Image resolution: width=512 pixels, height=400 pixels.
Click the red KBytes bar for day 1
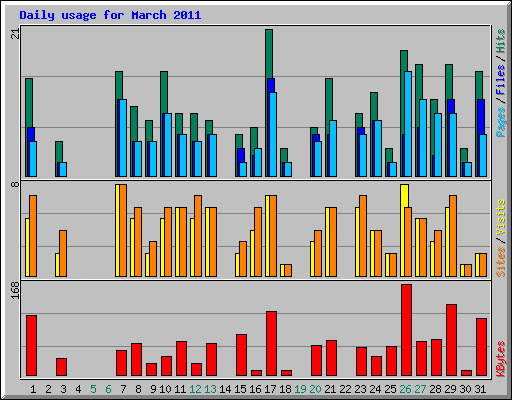click(31, 346)
